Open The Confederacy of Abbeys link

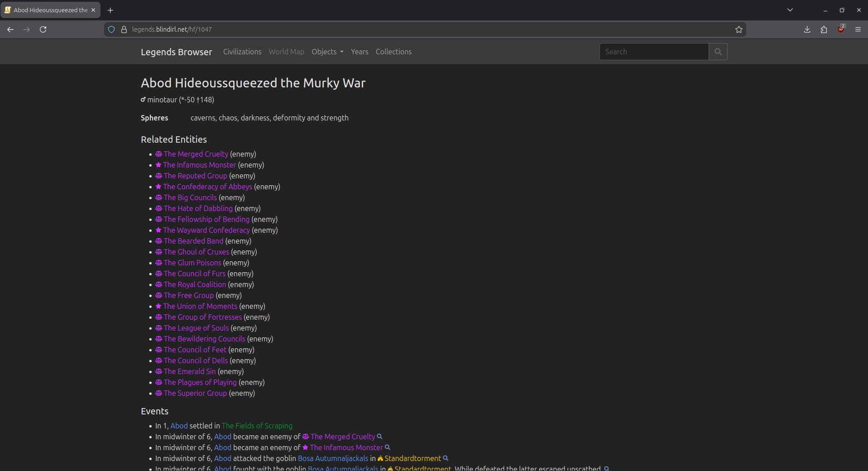point(207,187)
